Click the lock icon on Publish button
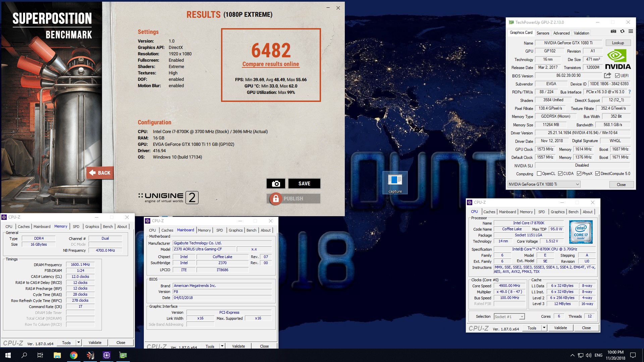644x362 pixels. (x=276, y=199)
